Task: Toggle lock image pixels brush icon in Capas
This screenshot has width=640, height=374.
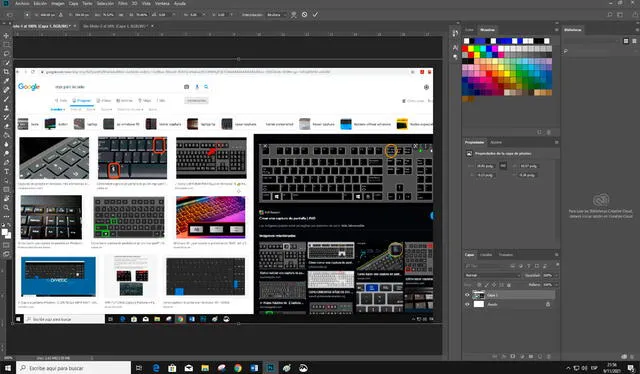Action: 487,285
